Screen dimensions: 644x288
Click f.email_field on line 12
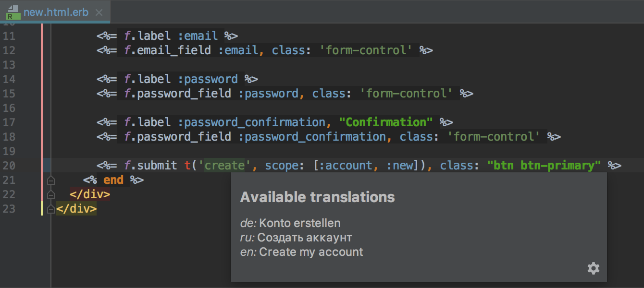167,50
